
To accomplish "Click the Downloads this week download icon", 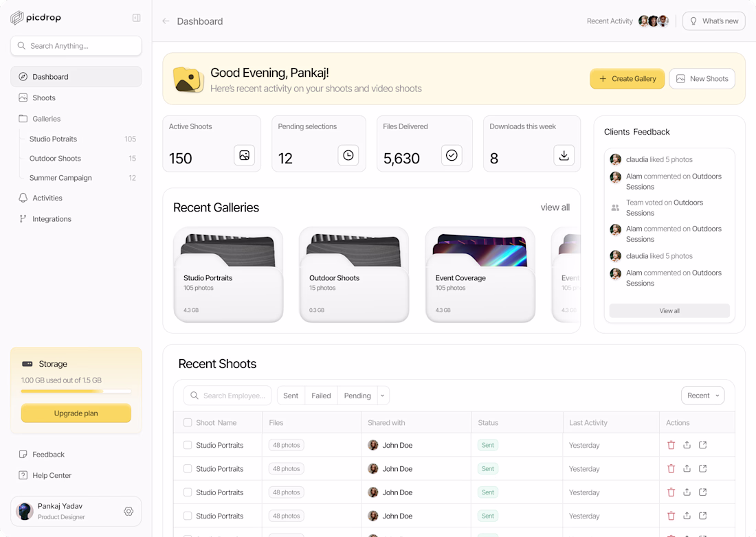I will click(x=564, y=155).
